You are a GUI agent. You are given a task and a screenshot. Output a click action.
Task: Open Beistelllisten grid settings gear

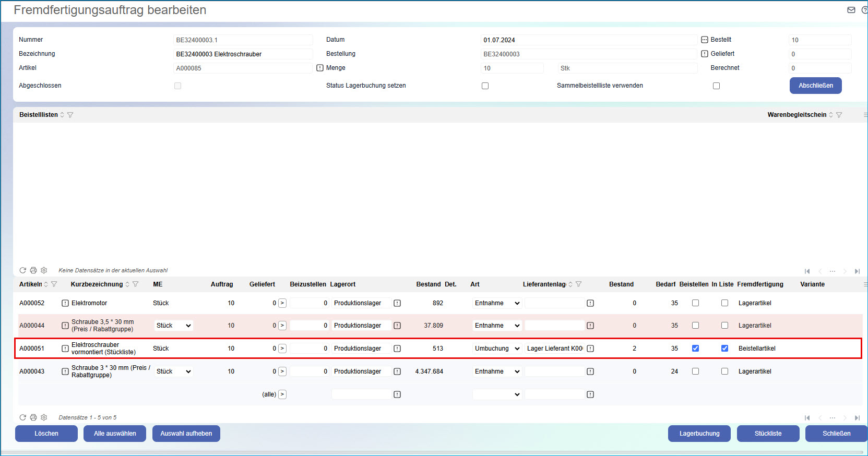44,270
